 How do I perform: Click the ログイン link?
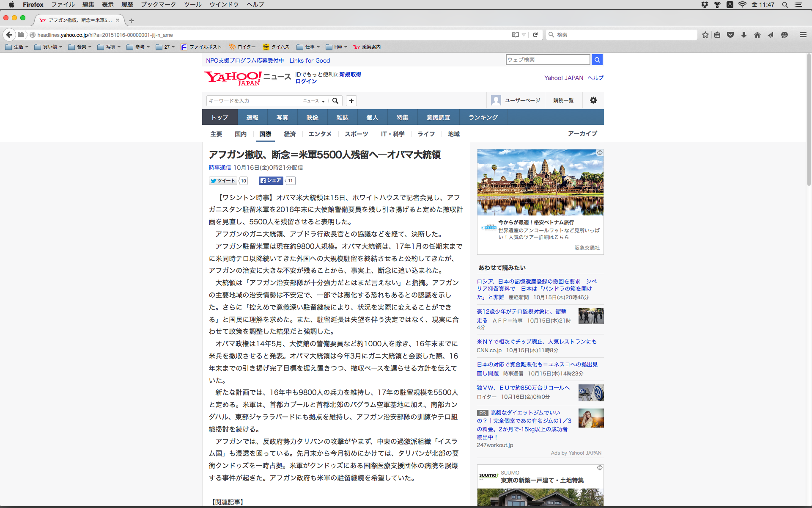[x=306, y=81]
